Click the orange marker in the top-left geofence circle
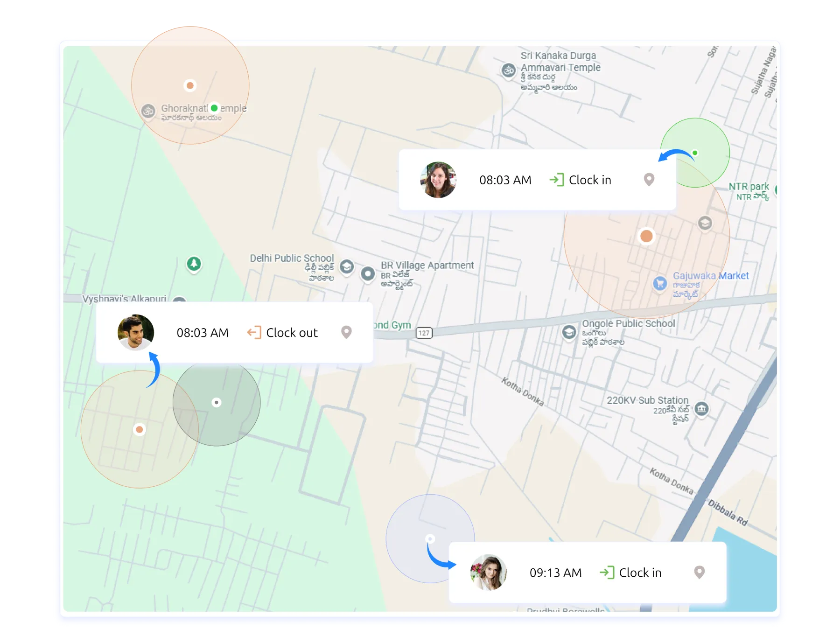 [189, 85]
